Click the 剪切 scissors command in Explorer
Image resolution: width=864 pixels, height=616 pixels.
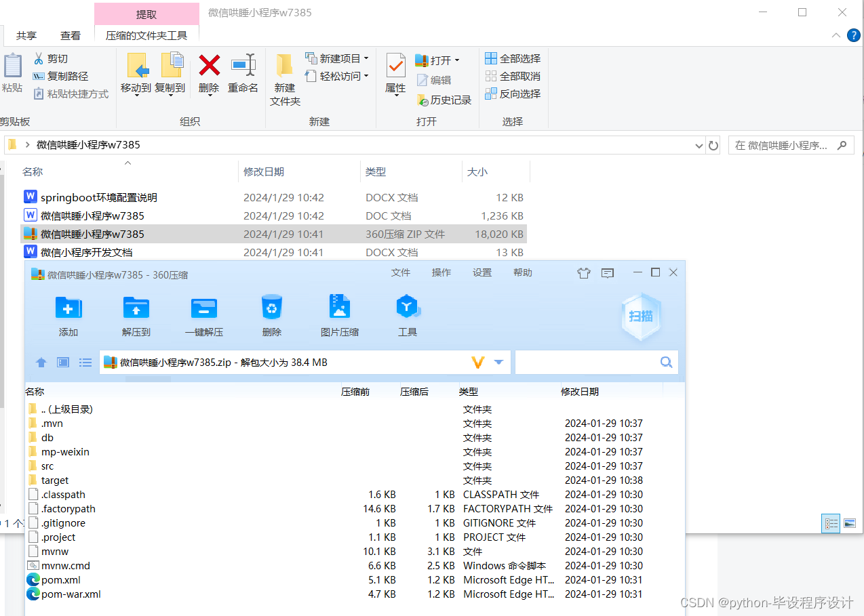tap(51, 59)
